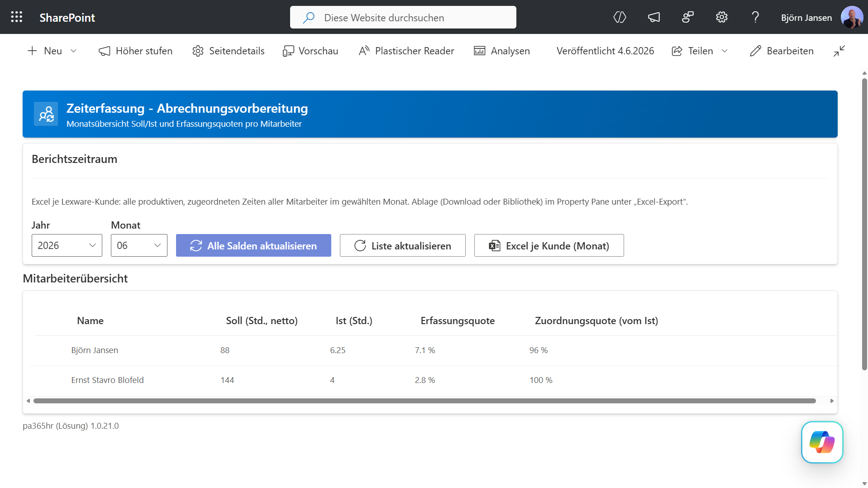The image size is (868, 488).
Task: Select the Björn Jansen table row name
Action: click(x=95, y=350)
